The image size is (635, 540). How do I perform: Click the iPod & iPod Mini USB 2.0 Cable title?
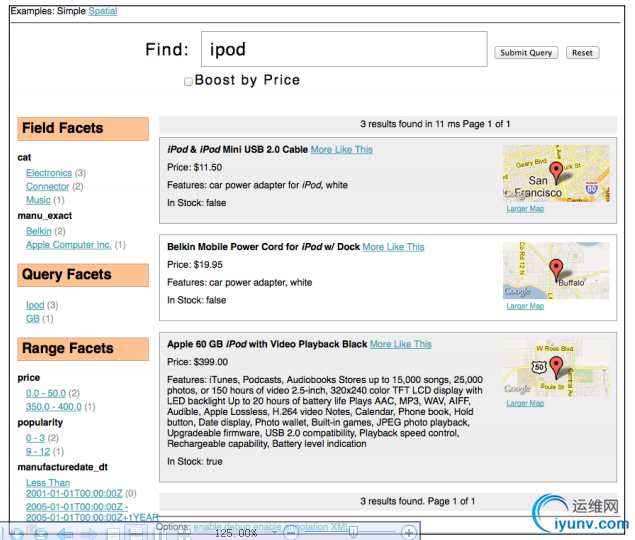(238, 149)
